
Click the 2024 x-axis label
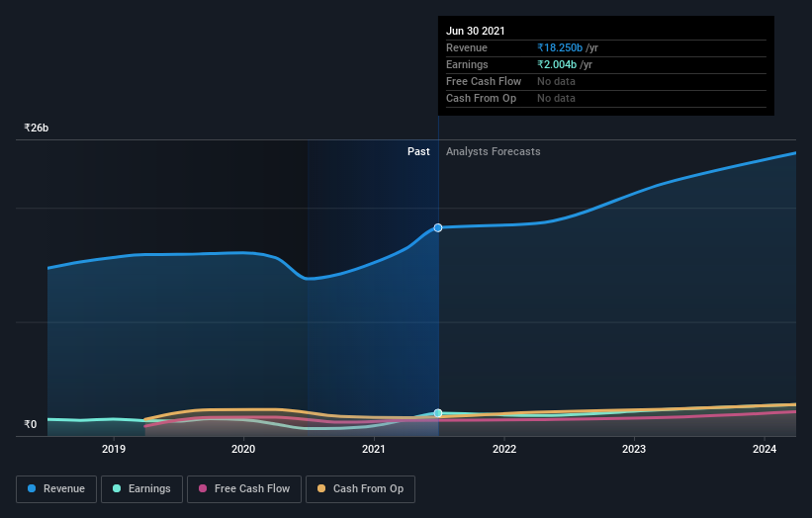click(x=765, y=449)
